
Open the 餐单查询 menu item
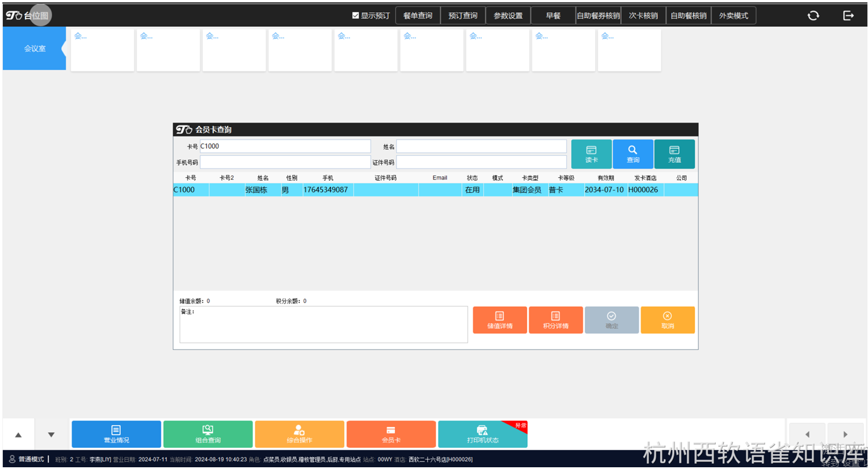point(417,16)
